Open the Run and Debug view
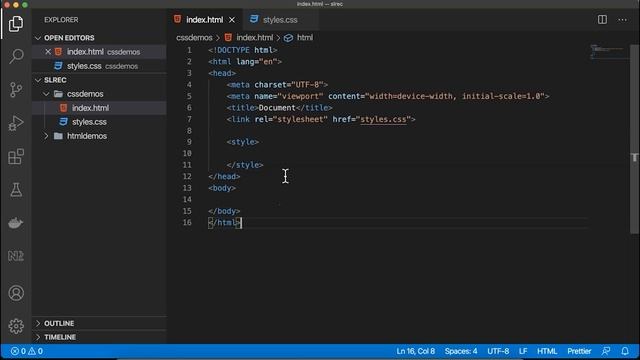Viewport: 640px width, 360px height. click(x=16, y=123)
